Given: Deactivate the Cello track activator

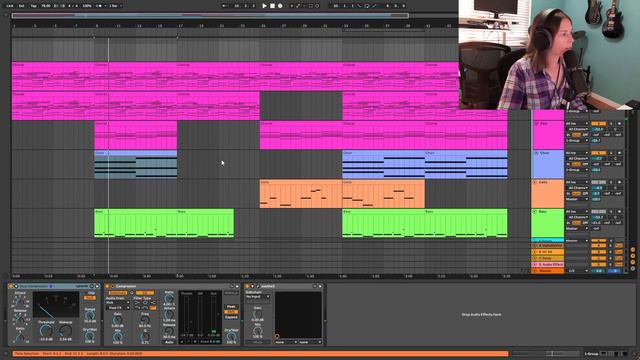Looking at the screenshot, I should [x=598, y=182].
